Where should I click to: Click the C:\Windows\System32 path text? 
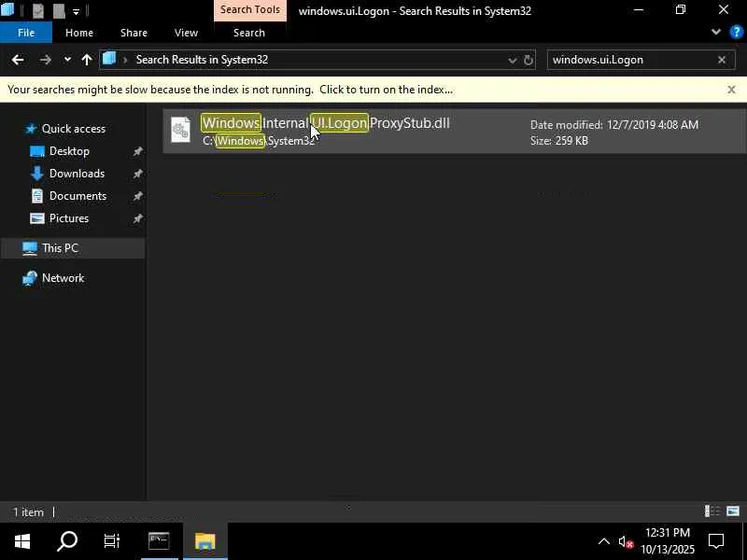[259, 141]
